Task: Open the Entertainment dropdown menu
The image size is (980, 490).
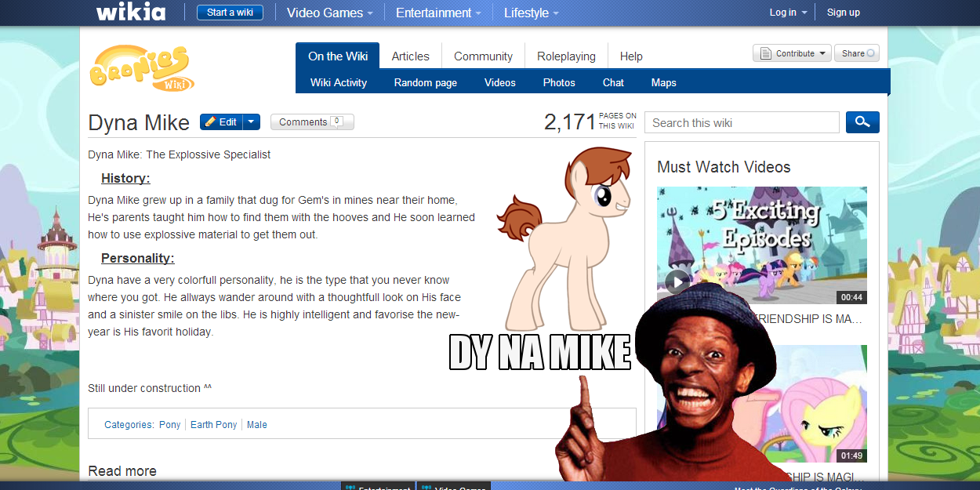Action: 438,13
